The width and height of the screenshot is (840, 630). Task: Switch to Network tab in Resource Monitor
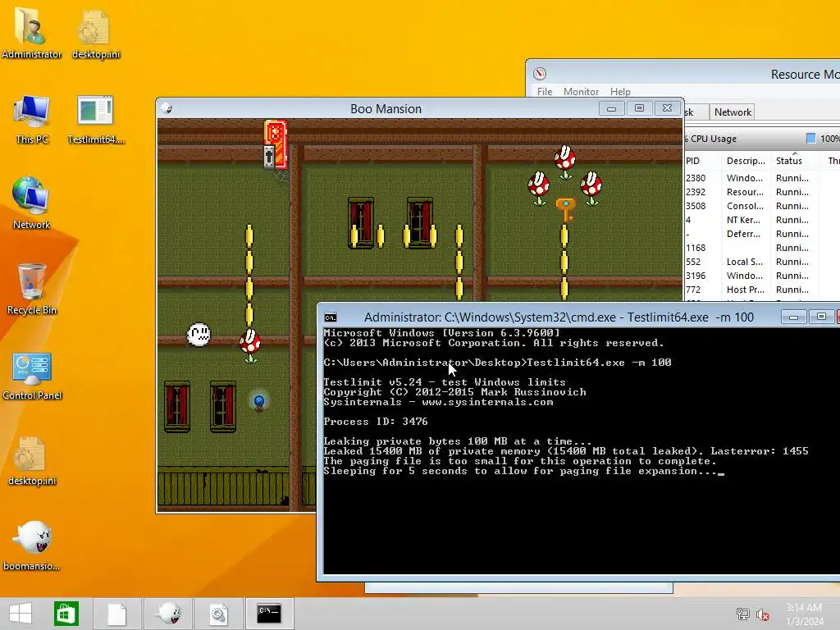pos(733,112)
